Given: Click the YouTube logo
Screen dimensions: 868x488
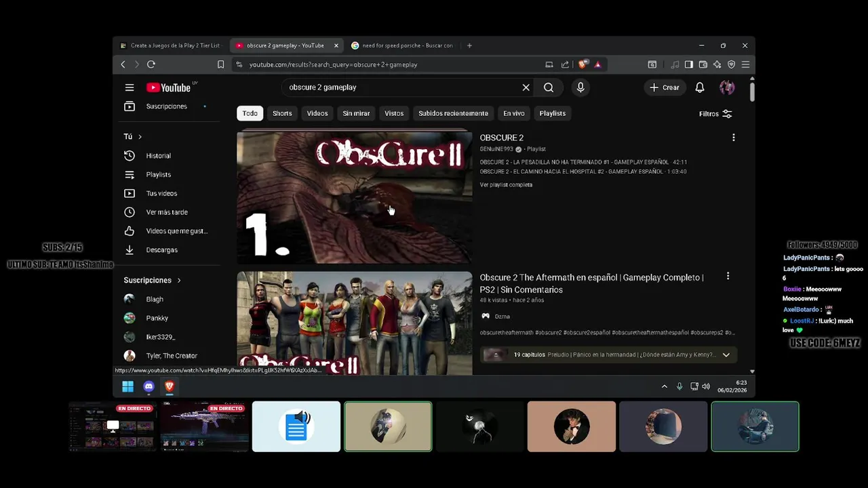Looking at the screenshot, I should pyautogui.click(x=169, y=87).
